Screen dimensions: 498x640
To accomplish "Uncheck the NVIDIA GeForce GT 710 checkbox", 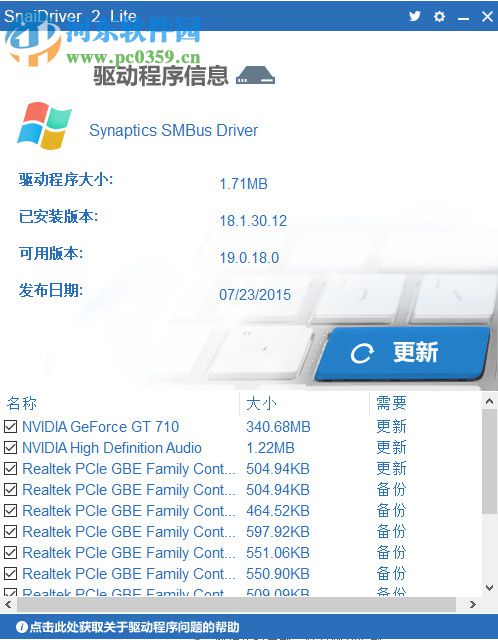I will tap(11, 427).
